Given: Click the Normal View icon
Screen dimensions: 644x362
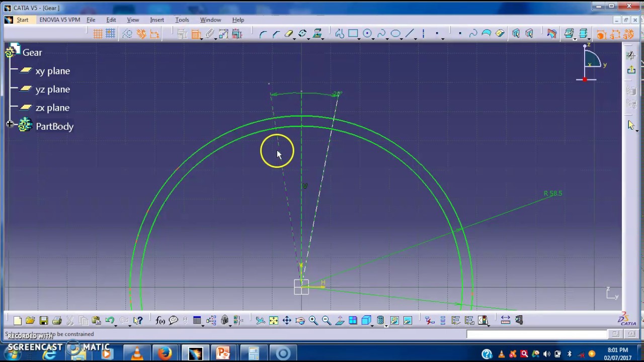Looking at the screenshot, I should coord(340,320).
